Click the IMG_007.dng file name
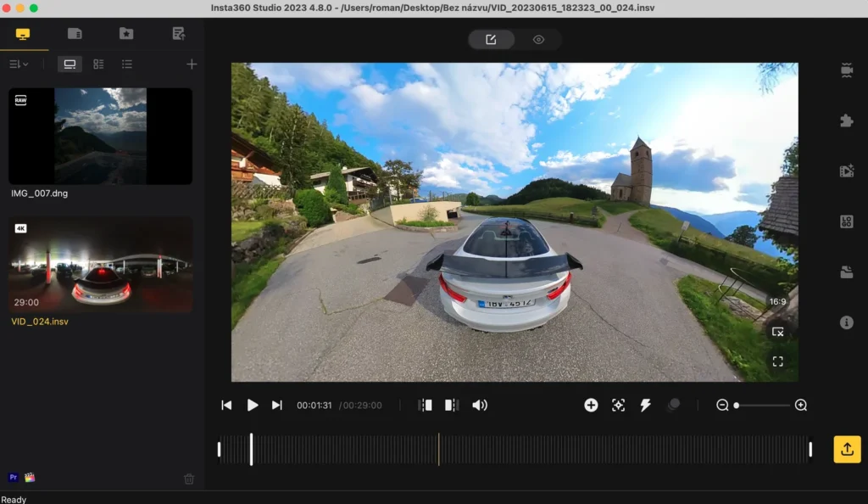 click(39, 193)
